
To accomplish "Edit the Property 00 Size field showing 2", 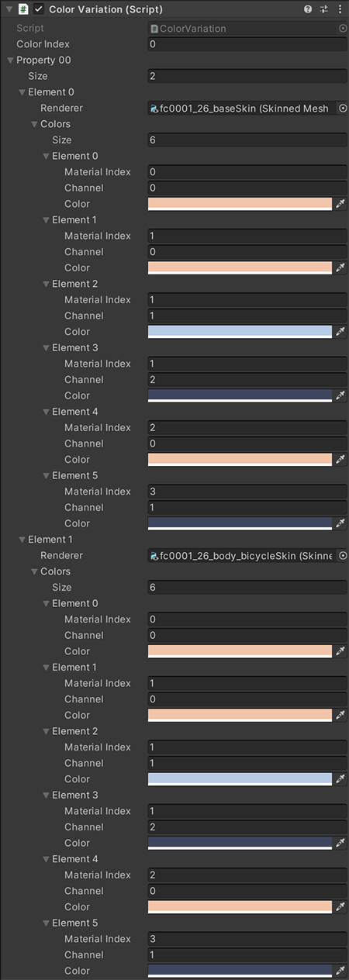I will click(x=247, y=76).
